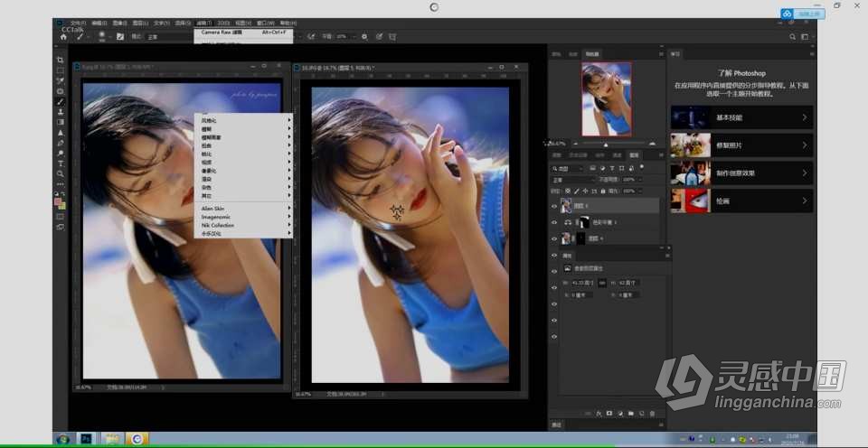Open the brush preset picker dropdown
This screenshot has width=868, height=448.
point(109,36)
